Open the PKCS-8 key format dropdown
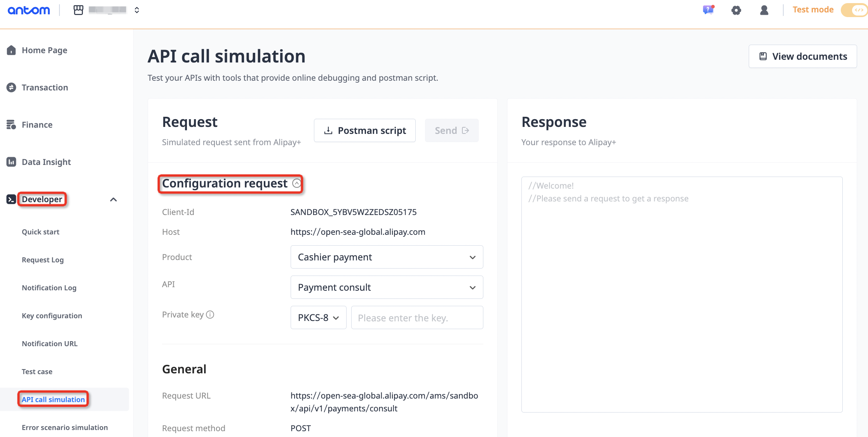Screen dimensions: 868x437 click(x=318, y=317)
